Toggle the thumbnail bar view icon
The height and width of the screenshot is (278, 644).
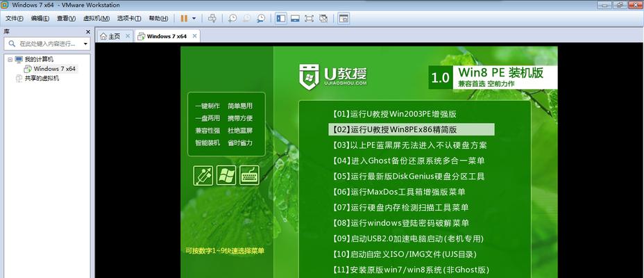click(295, 19)
